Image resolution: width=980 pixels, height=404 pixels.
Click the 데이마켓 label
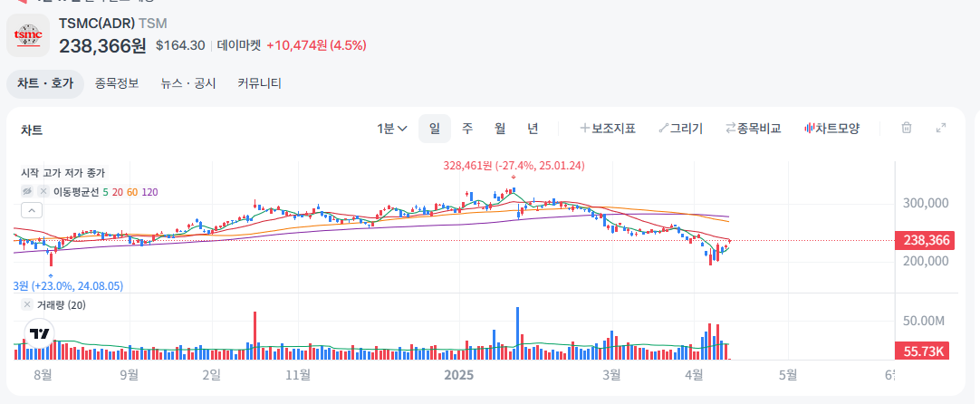[239, 45]
